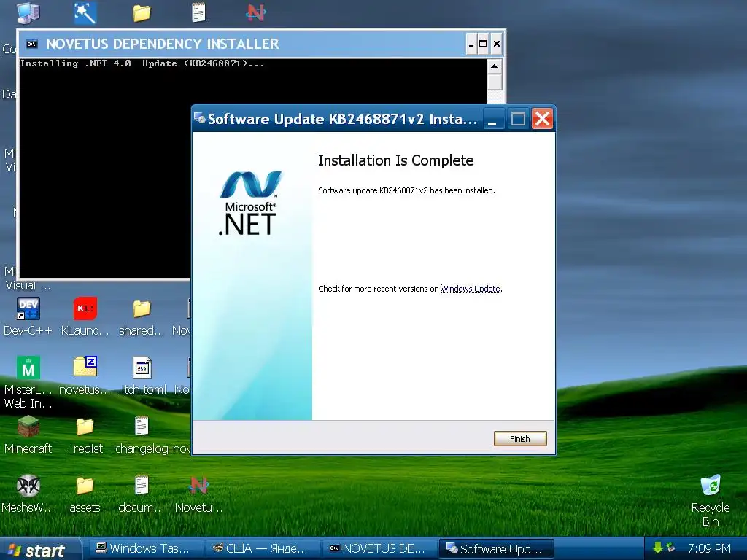
Task: Open the top-row folder icon
Action: [x=142, y=13]
